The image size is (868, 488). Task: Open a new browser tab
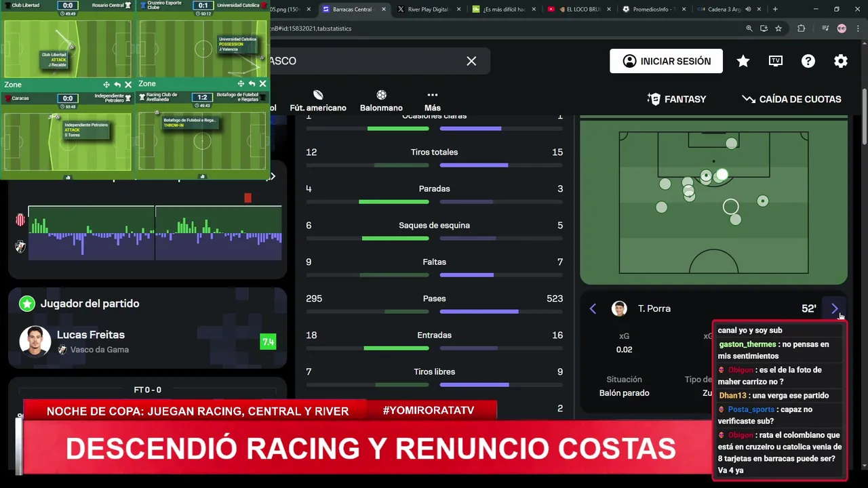tap(775, 9)
